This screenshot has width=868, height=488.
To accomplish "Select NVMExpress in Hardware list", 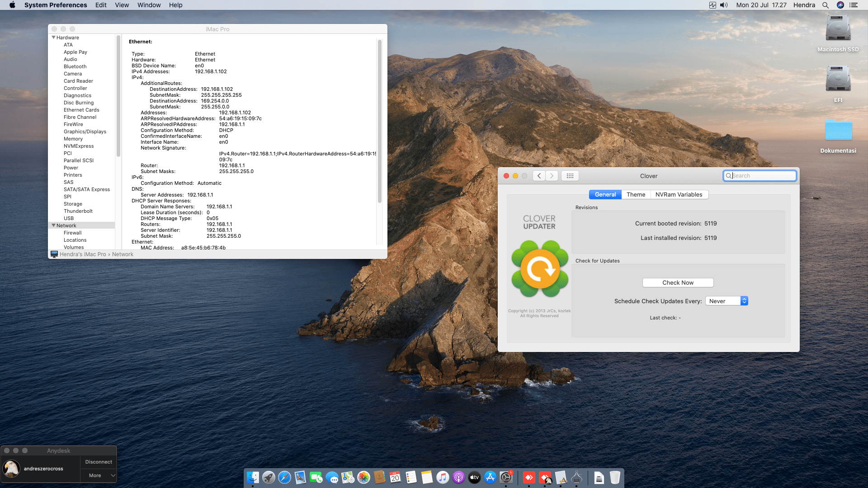I will click(x=79, y=146).
